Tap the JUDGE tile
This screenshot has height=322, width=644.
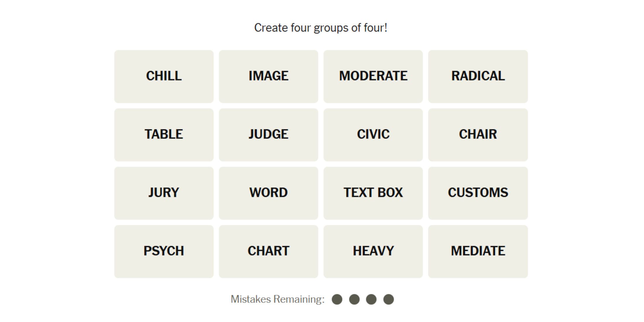[268, 135]
